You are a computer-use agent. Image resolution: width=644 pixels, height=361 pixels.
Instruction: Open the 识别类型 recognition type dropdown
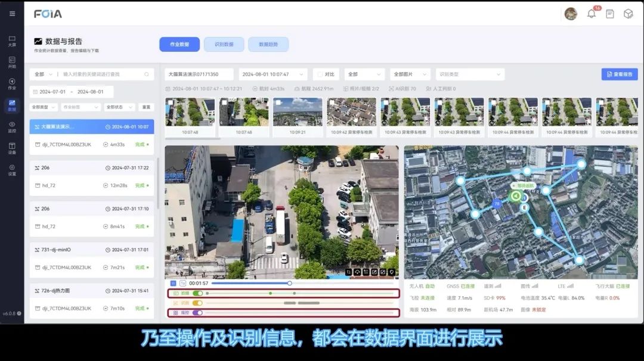pos(470,74)
